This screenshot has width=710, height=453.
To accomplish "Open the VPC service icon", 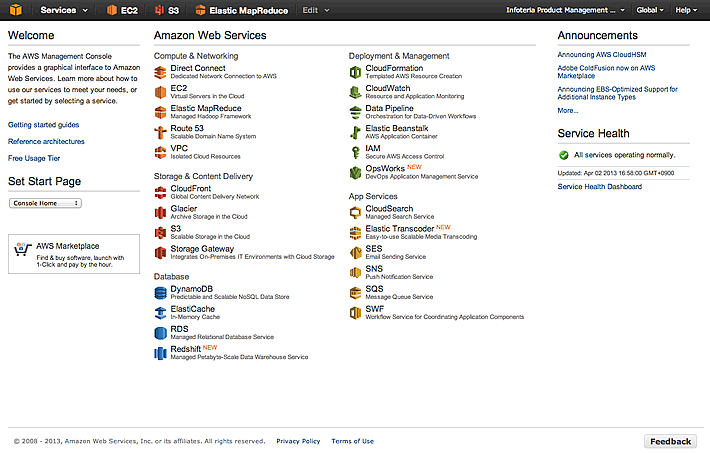I will pyautogui.click(x=160, y=152).
